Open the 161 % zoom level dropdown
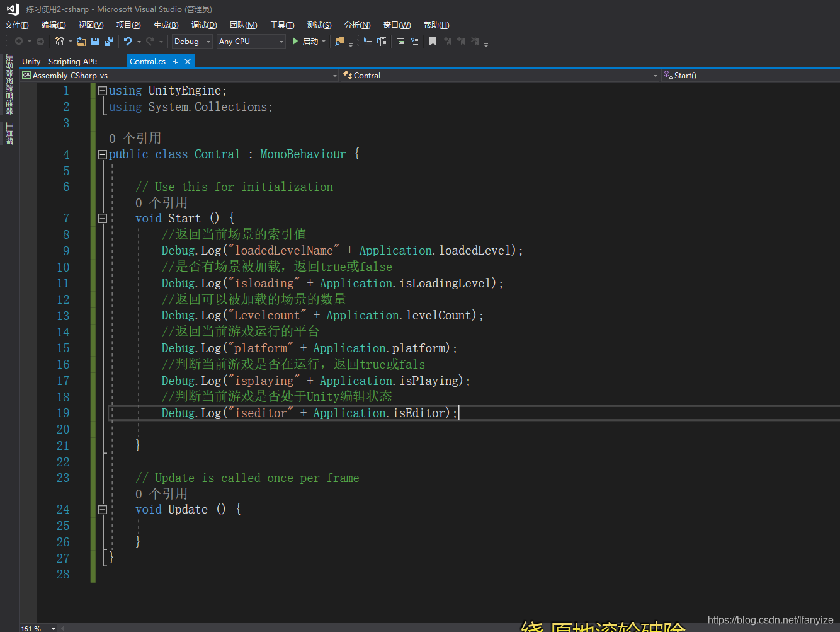840x632 pixels. [x=54, y=628]
